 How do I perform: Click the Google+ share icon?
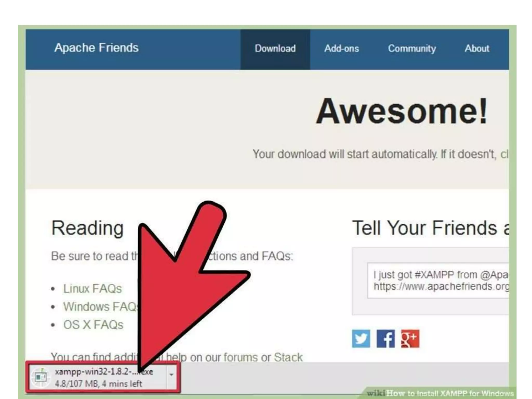[x=410, y=339]
